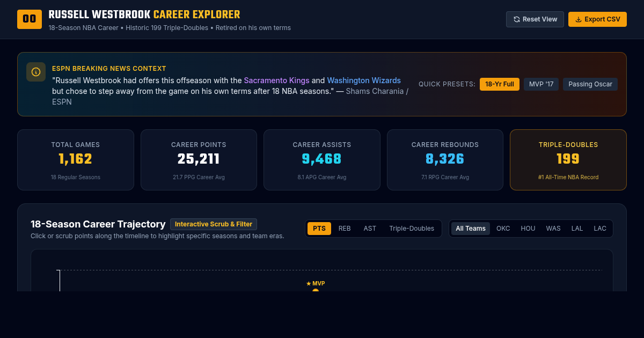Reset the view with Reset View button
The width and height of the screenshot is (644, 338).
pyautogui.click(x=535, y=19)
